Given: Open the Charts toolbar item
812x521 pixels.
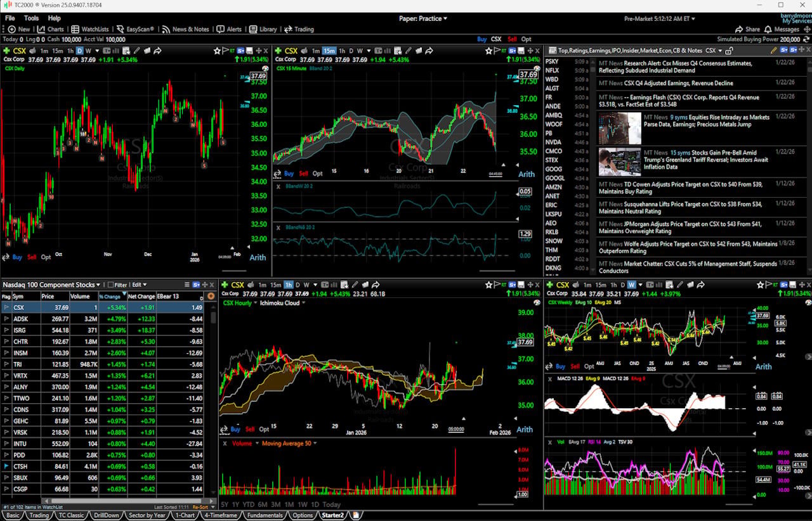Looking at the screenshot, I should point(51,29).
